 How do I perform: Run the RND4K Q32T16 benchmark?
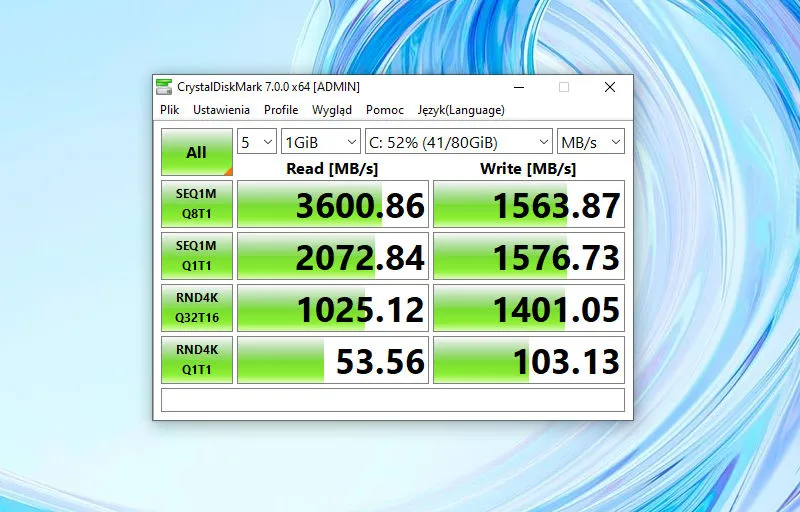click(197, 308)
